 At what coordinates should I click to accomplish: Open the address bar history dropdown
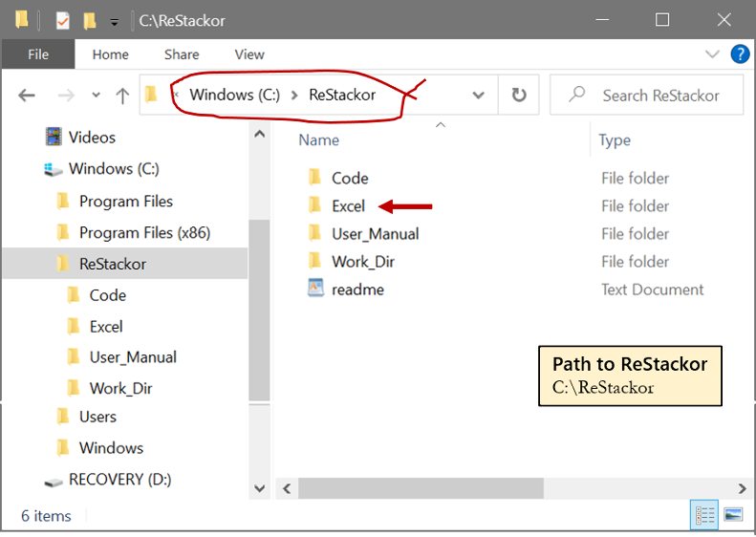478,95
